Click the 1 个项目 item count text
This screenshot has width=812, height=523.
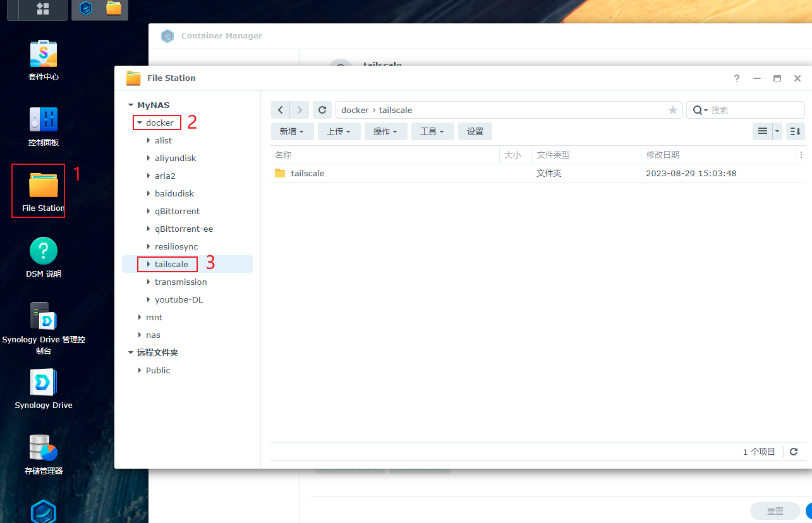(x=759, y=452)
